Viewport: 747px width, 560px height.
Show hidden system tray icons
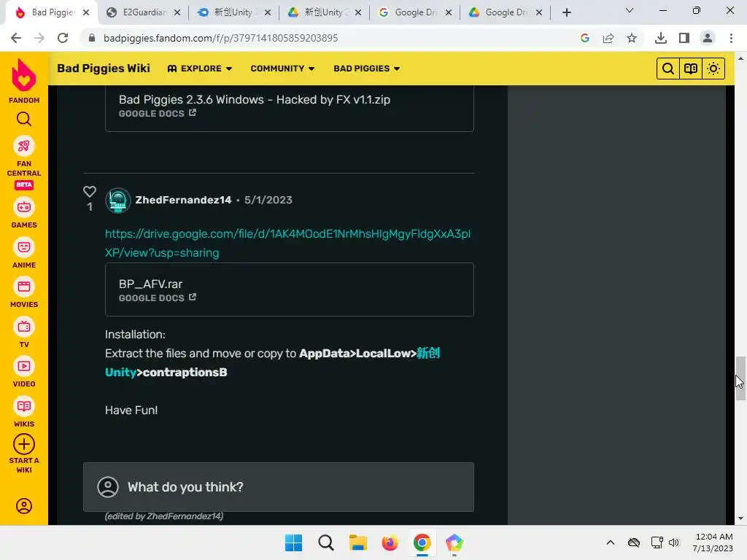[x=611, y=542]
